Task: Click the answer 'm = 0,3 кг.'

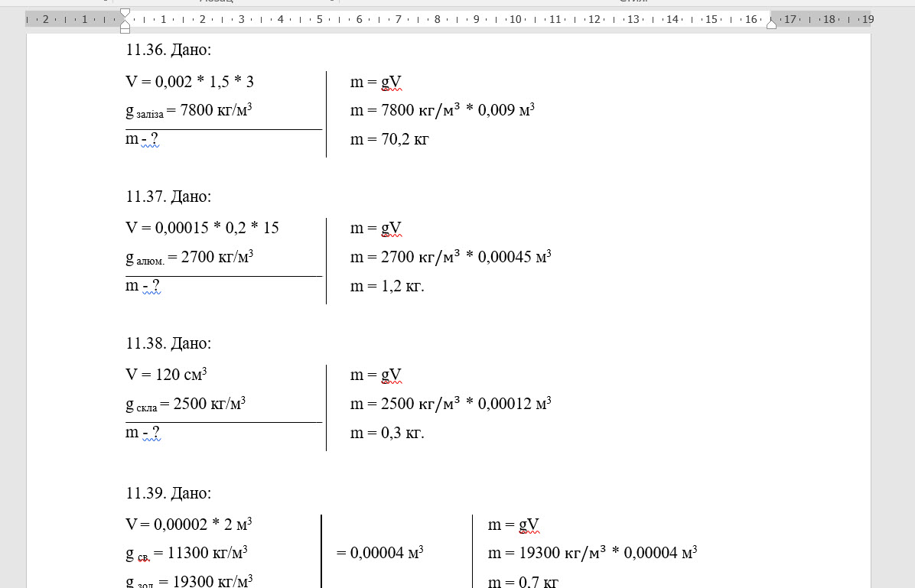Action: pyautogui.click(x=387, y=434)
